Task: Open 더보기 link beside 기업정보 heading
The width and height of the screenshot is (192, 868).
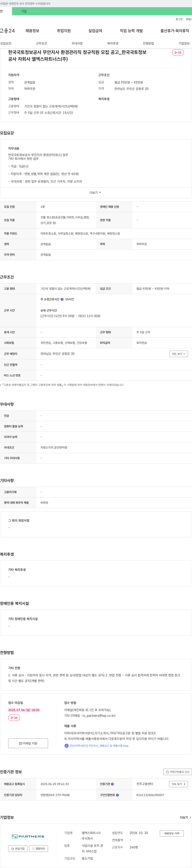Action: tap(186, 817)
